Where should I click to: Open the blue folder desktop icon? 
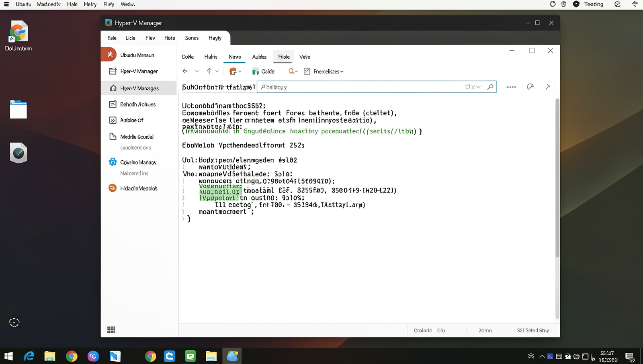pyautogui.click(x=18, y=109)
